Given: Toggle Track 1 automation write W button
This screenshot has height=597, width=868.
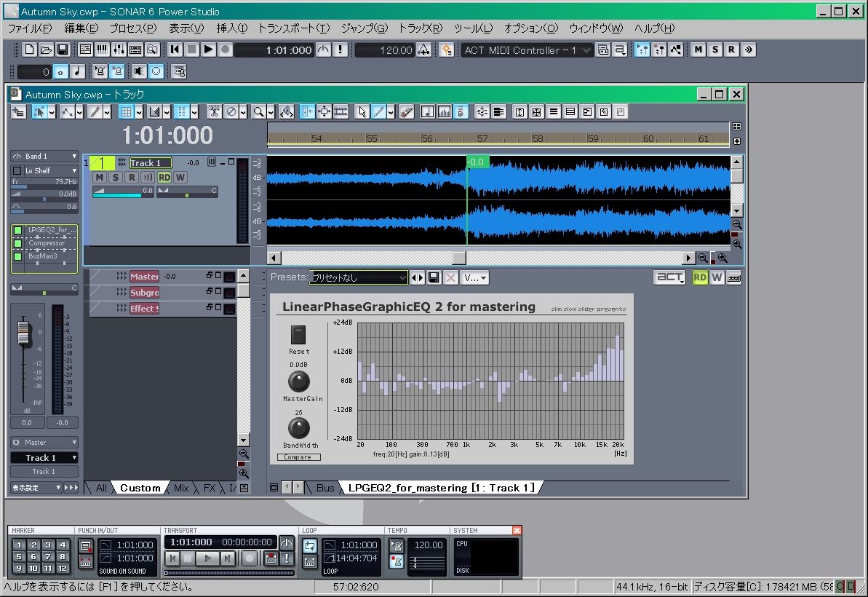Looking at the screenshot, I should [180, 177].
